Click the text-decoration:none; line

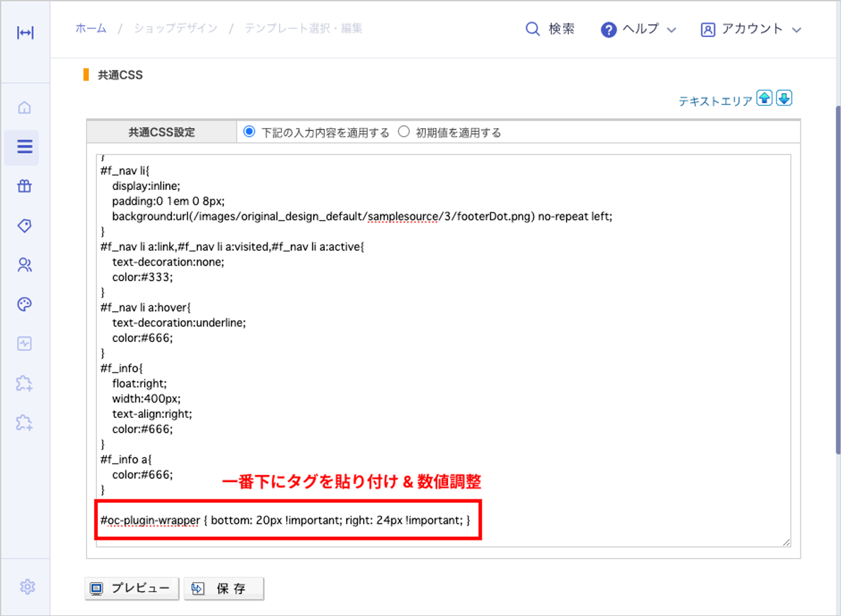tap(168, 261)
